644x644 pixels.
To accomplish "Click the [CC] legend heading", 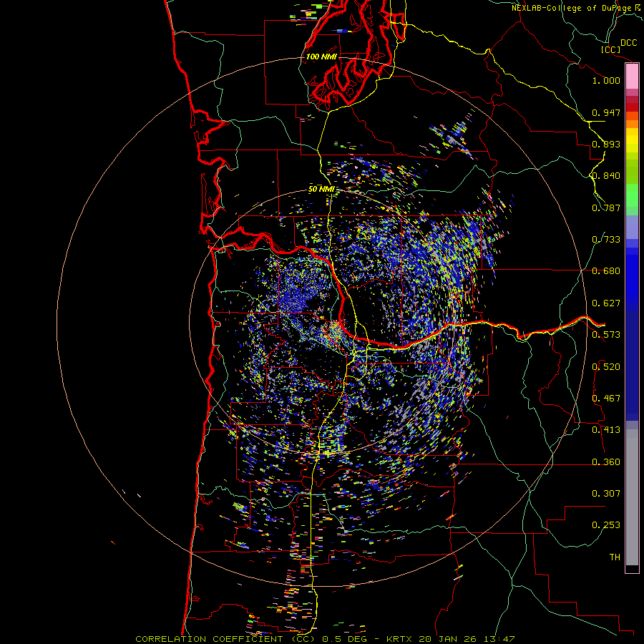I will (x=610, y=49).
